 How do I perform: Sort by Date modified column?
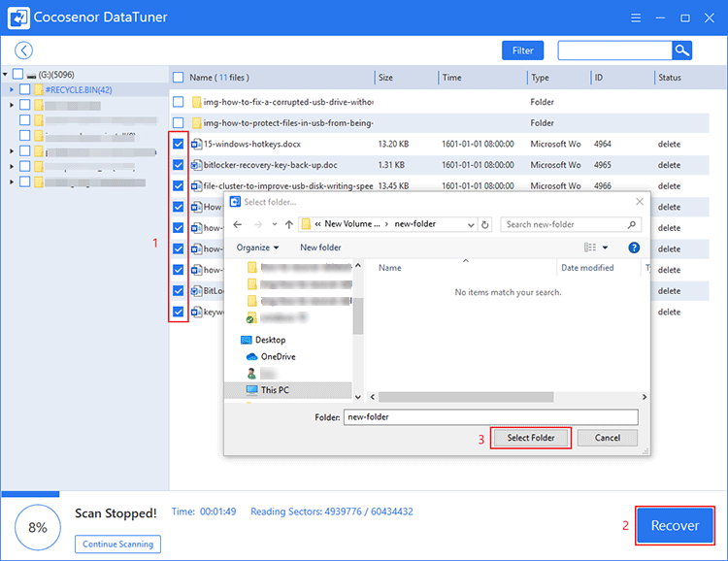point(587,268)
